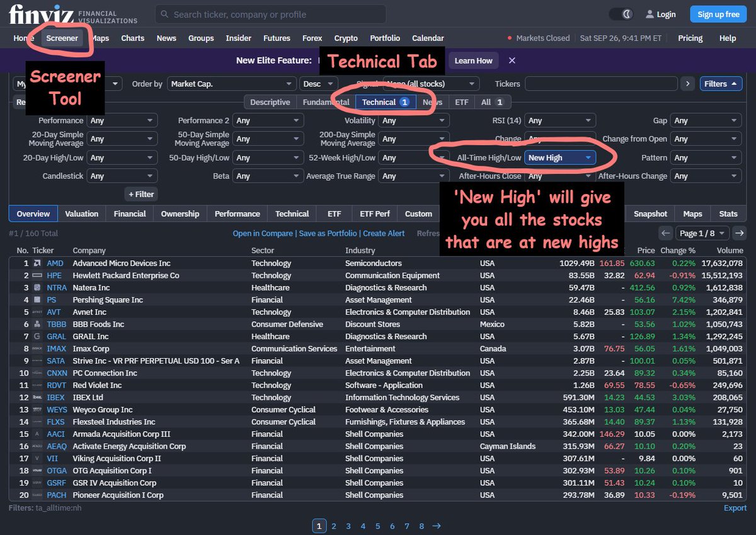
Task: Open the Beta filter dropdown
Action: (x=268, y=176)
